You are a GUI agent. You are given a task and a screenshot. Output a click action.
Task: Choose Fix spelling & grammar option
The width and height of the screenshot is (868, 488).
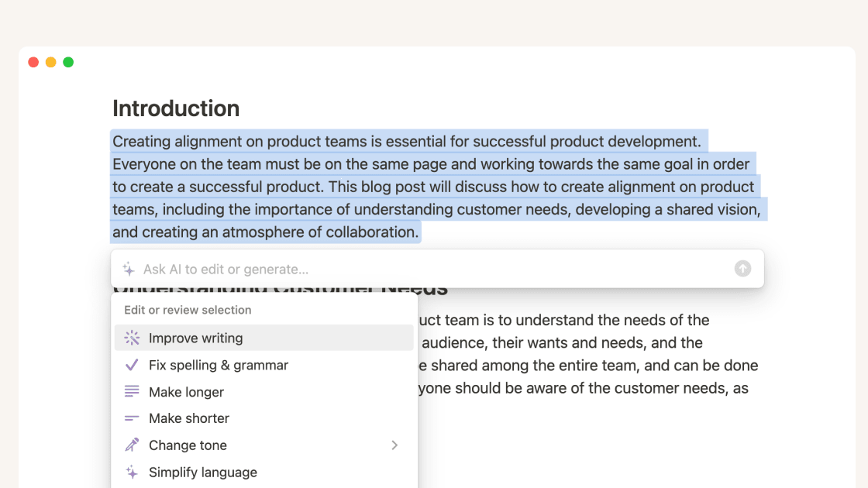264,365
